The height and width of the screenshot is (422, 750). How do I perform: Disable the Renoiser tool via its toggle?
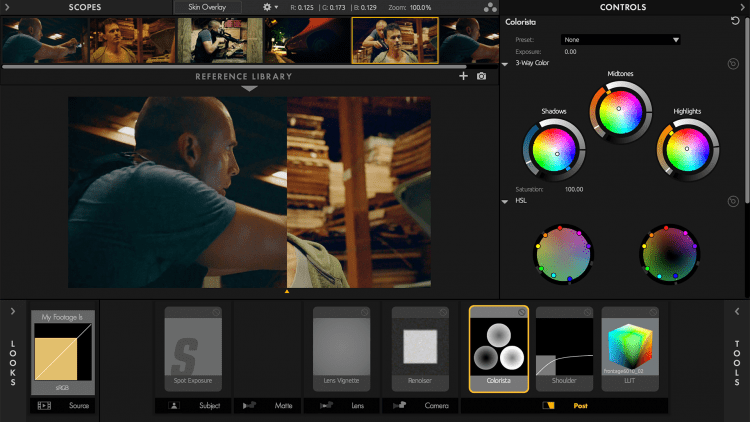pyautogui.click(x=443, y=313)
